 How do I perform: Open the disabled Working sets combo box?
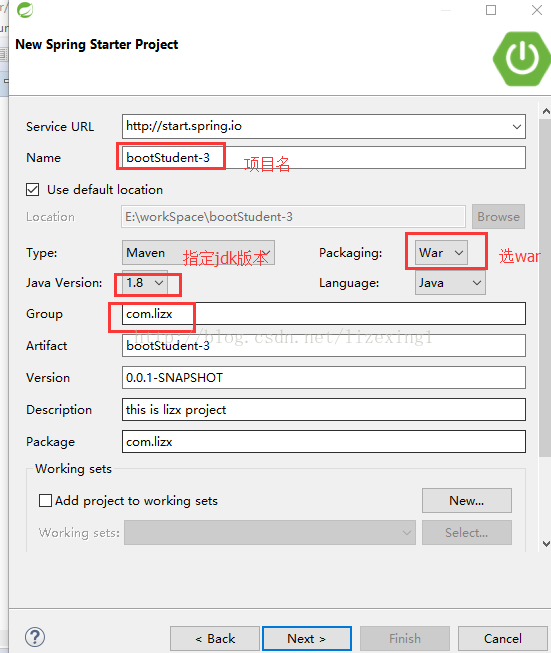[269, 532]
